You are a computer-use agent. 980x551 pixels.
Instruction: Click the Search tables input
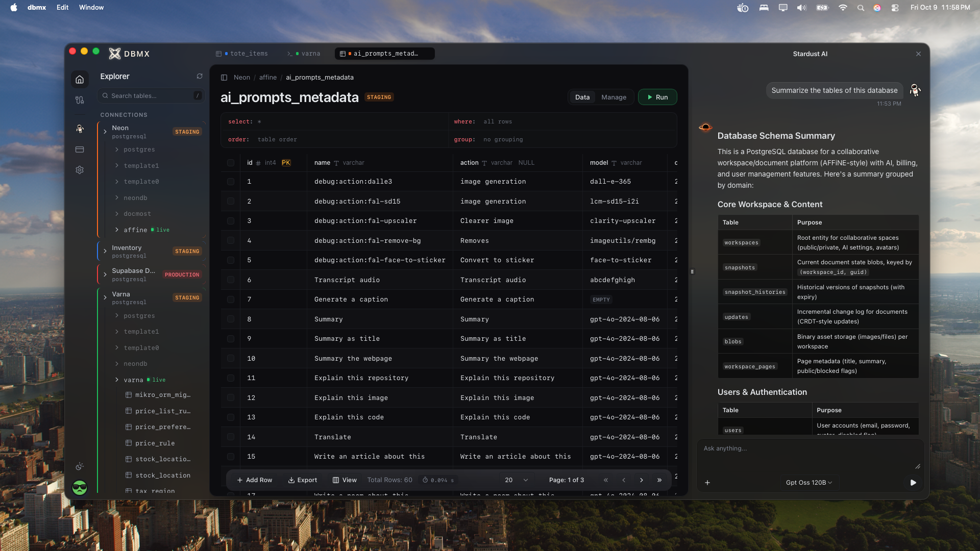151,96
